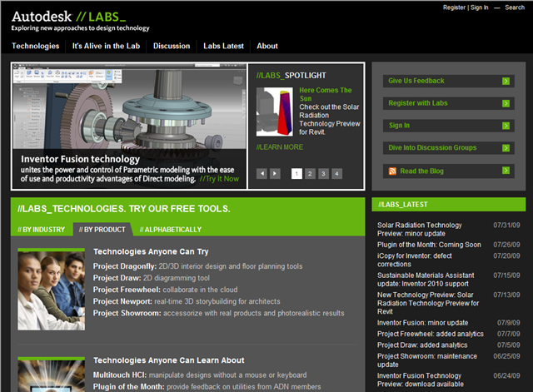533x392 pixels.
Task: Click the previous slide arrow in spotlight
Action: pyautogui.click(x=262, y=173)
